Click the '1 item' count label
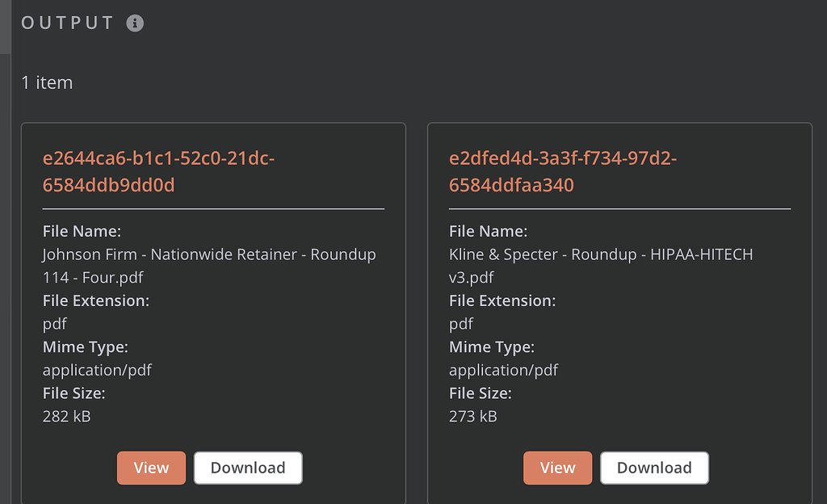This screenshot has width=827, height=504. tap(47, 82)
